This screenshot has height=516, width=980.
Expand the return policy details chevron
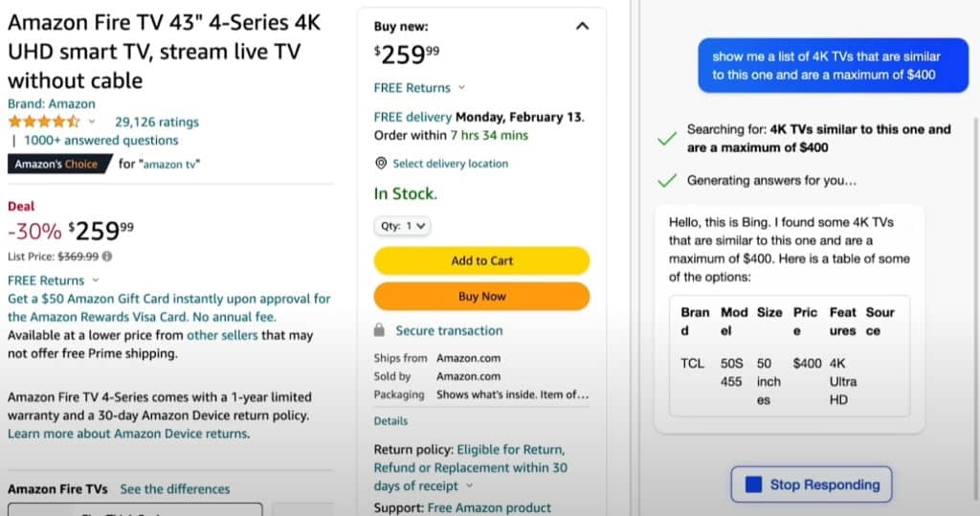click(469, 486)
